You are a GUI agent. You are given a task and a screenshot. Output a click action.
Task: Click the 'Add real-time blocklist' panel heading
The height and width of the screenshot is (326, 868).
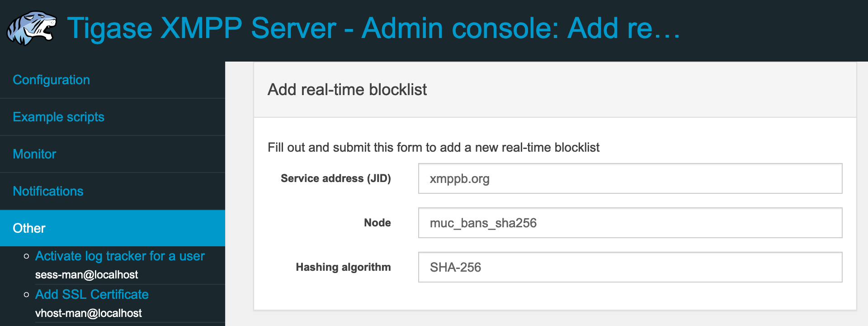click(347, 90)
